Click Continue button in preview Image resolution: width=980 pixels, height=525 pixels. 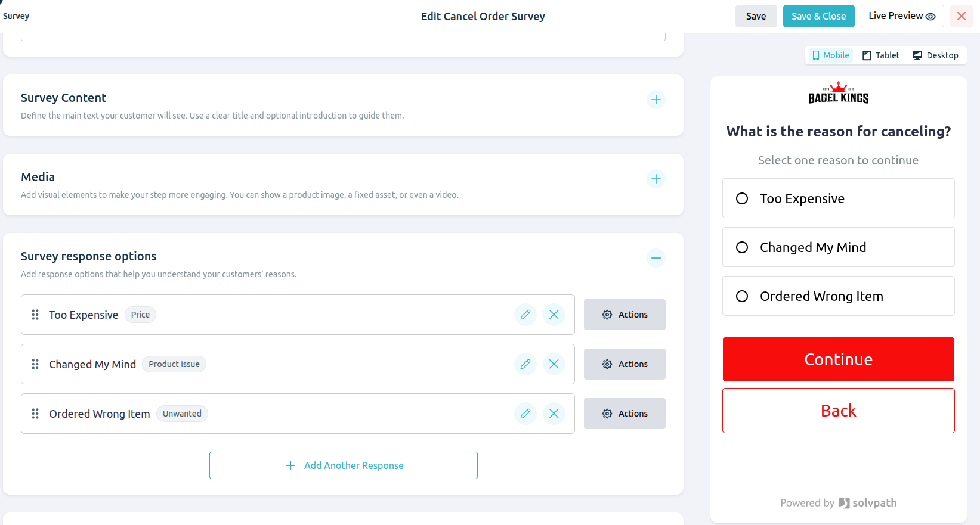coord(839,359)
